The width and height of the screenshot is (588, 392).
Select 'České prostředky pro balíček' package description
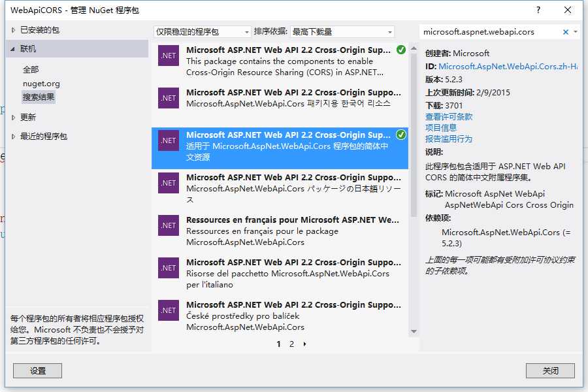click(x=245, y=321)
